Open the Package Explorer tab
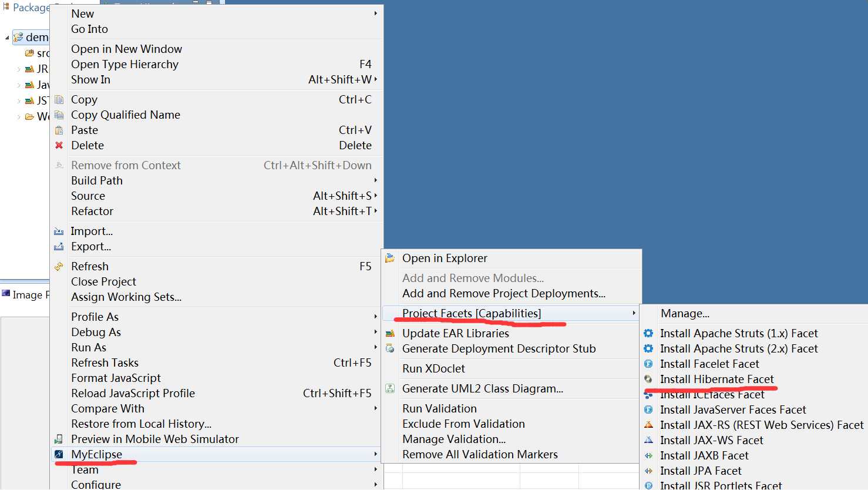The width and height of the screenshot is (868, 490). (26, 8)
